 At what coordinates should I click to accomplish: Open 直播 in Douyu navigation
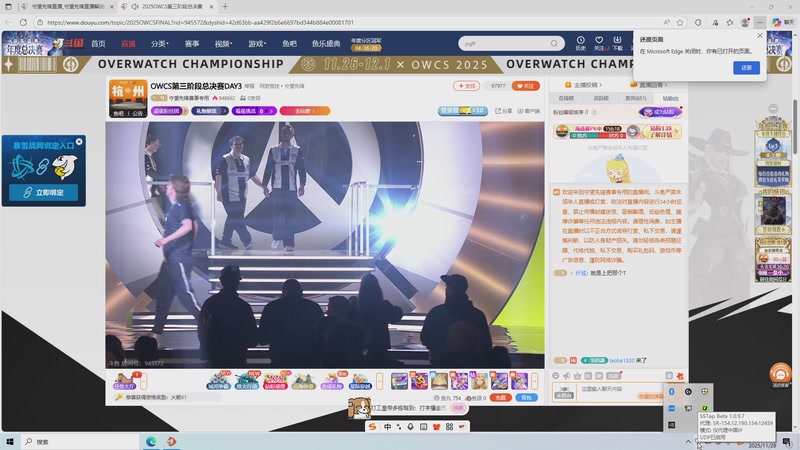(x=128, y=43)
